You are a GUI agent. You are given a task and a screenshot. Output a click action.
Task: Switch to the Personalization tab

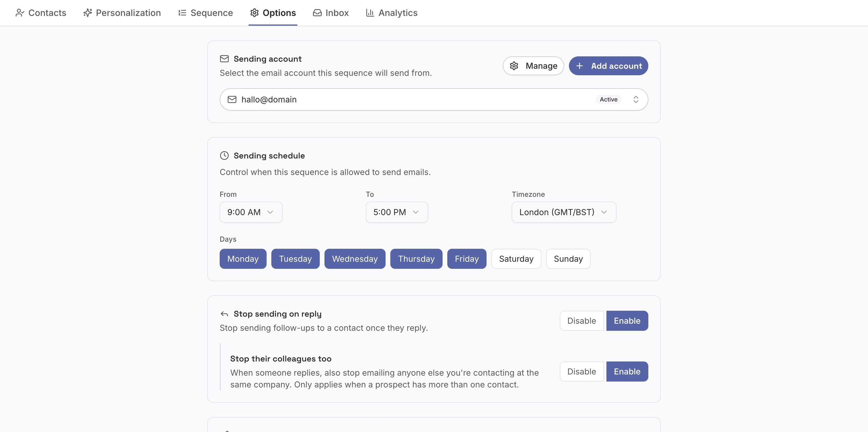point(122,13)
